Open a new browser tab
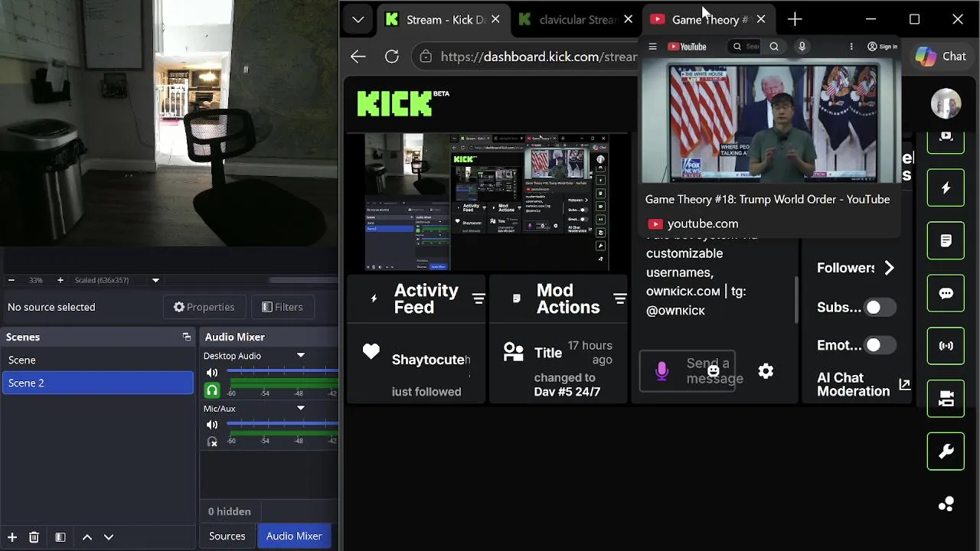 click(x=795, y=19)
